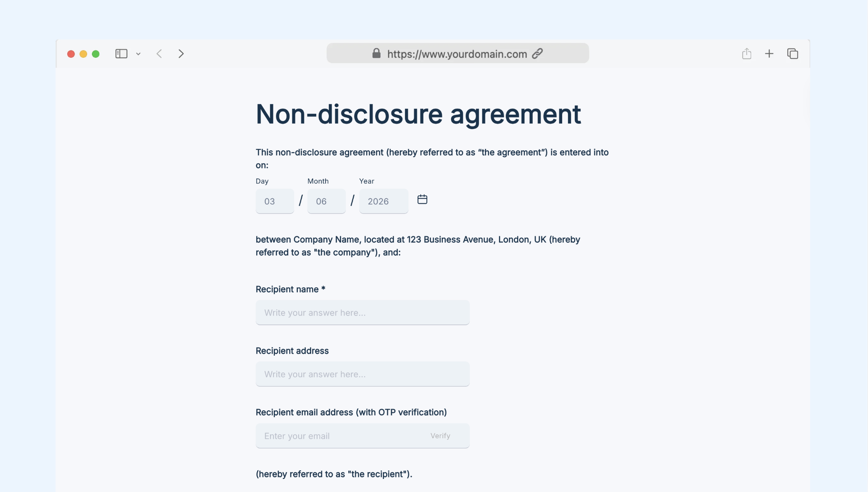The height and width of the screenshot is (492, 868).
Task: Click the link icon beside the URL
Action: tap(537, 54)
